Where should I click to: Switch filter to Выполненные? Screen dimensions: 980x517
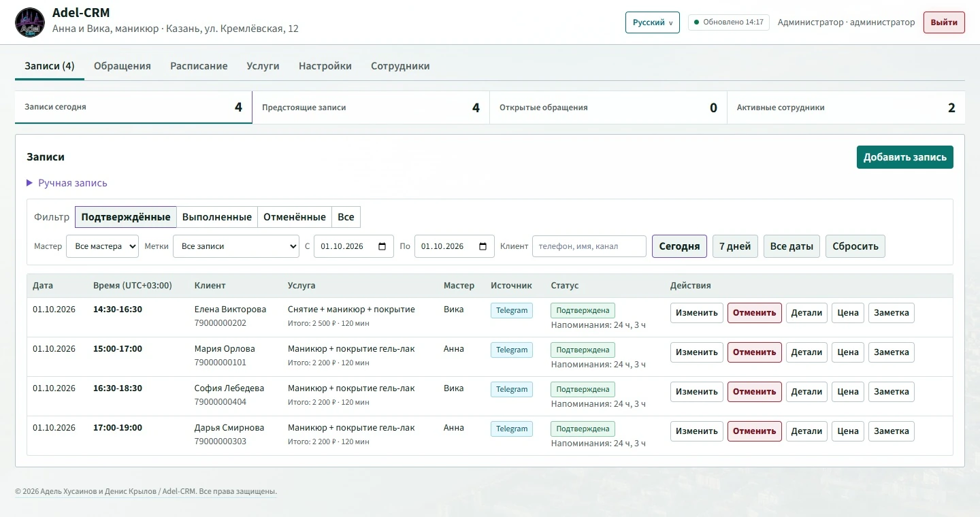(x=217, y=217)
